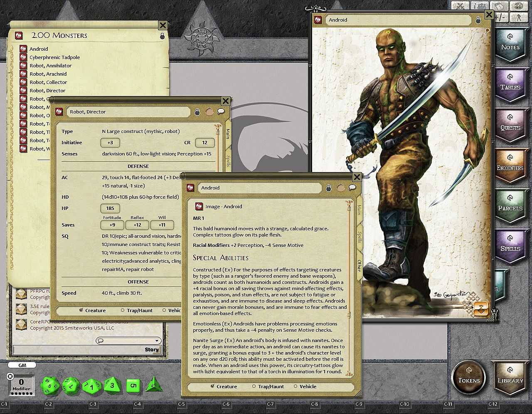Image resolution: width=532 pixels, height=414 pixels.
Task: Click the pin icon on Android image
Action: coord(487,31)
